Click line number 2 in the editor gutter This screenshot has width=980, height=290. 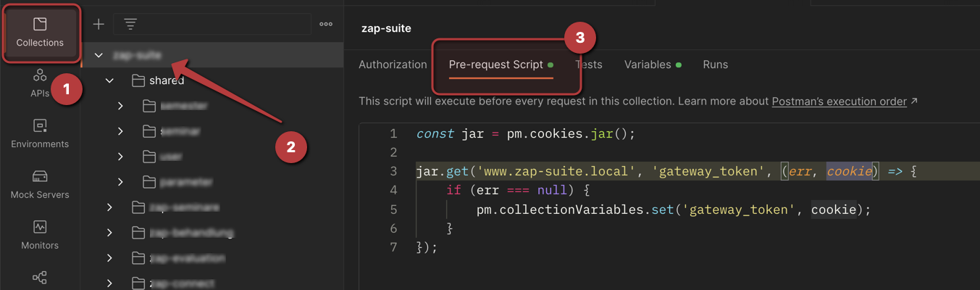pos(393,152)
